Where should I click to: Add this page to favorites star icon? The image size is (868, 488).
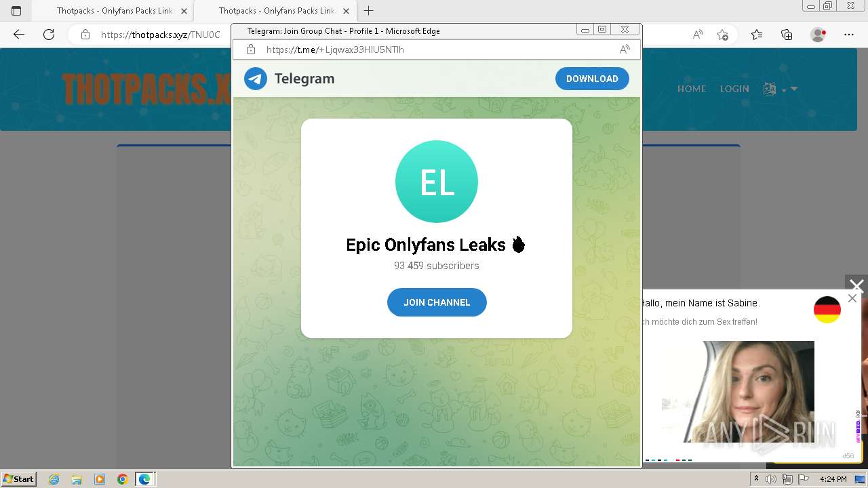[723, 35]
